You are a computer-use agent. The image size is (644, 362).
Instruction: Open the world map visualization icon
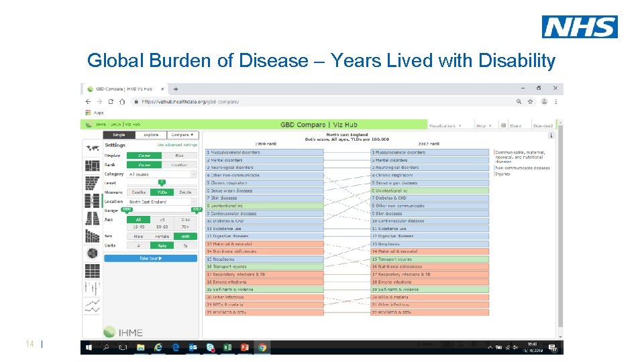point(93,148)
